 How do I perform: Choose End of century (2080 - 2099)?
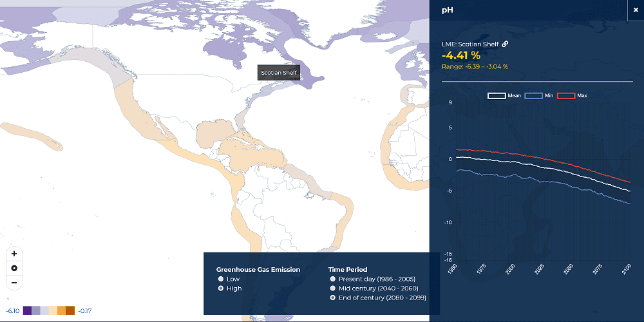(x=333, y=298)
